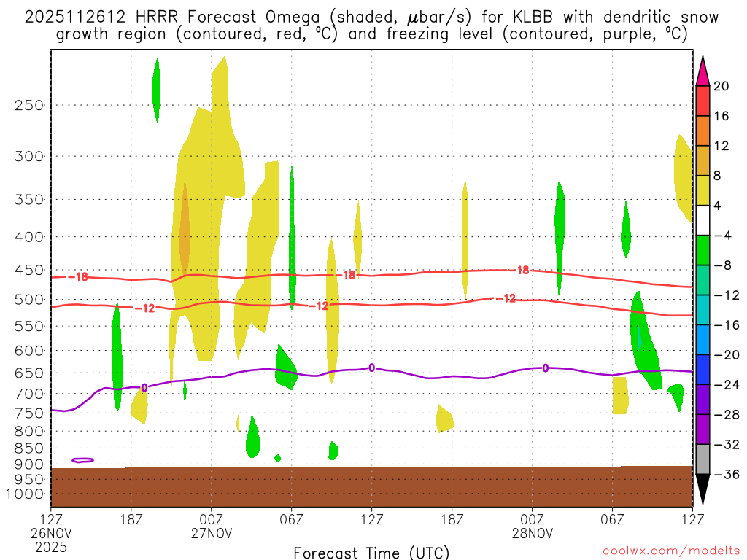This screenshot has height=560, width=747.
Task: Select the 00Z label above 28NOV
Action: point(532,519)
